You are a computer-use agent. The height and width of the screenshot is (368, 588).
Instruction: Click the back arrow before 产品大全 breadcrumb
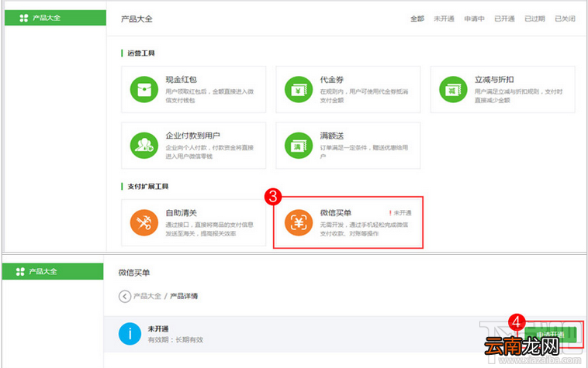(125, 296)
